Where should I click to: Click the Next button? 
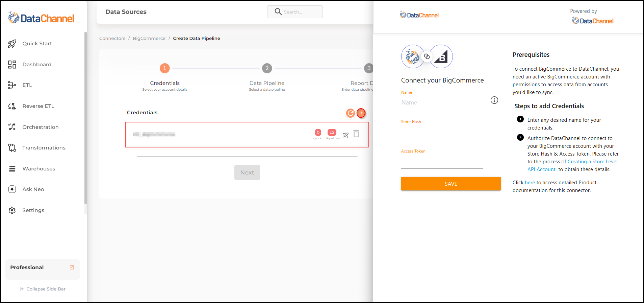coord(247,172)
